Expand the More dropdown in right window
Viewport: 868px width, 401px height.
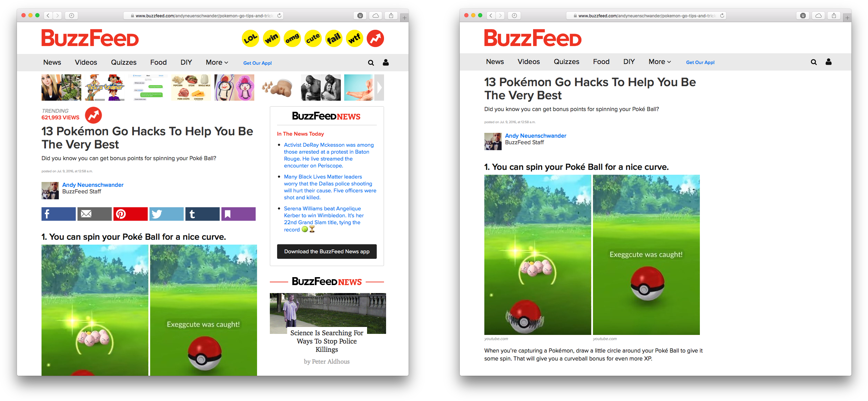[x=660, y=62]
